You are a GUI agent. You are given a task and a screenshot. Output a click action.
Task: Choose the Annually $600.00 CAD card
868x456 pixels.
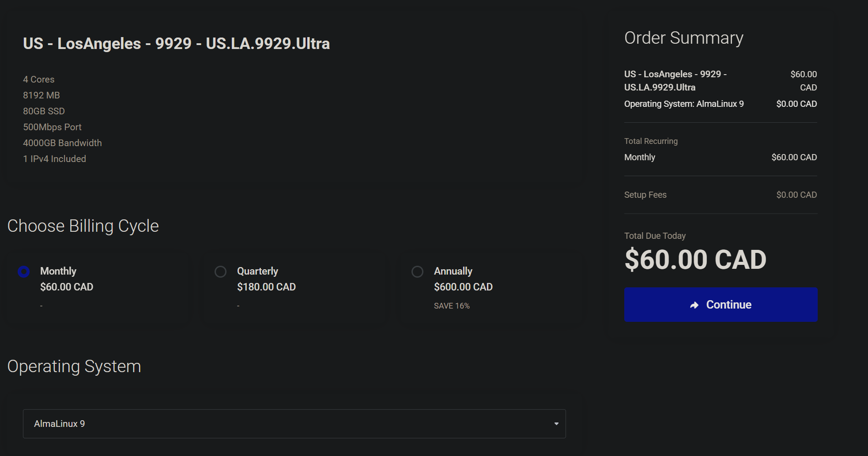(492, 288)
